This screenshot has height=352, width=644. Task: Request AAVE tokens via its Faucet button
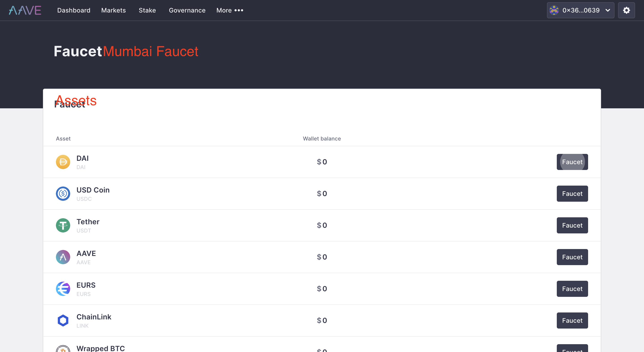tap(572, 257)
